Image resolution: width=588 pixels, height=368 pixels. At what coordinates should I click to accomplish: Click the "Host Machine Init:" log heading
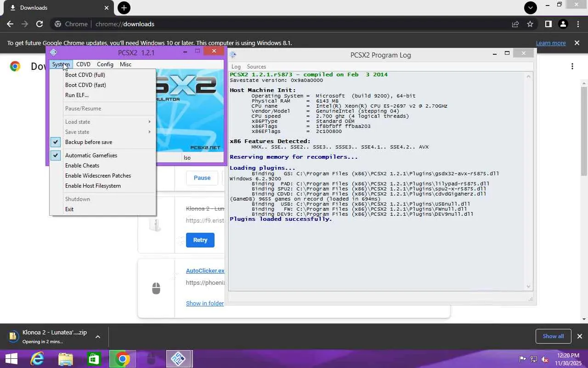[263, 90]
